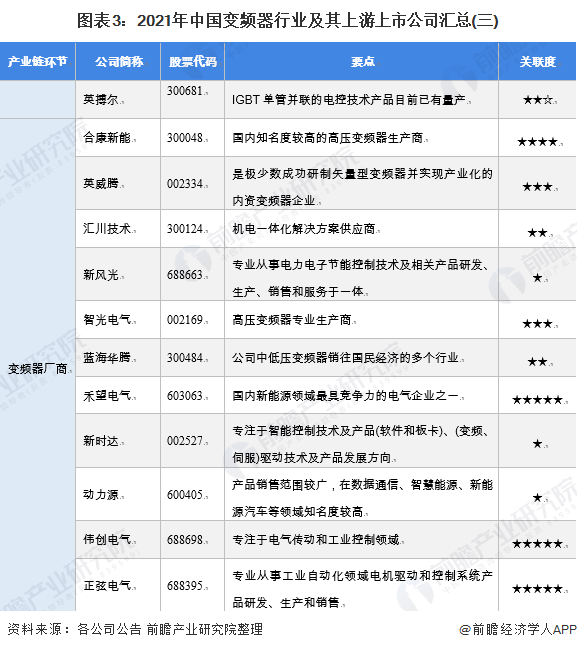Screen dimensions: 577x650
Task: Click company name '合康新能'
Action: point(107,138)
